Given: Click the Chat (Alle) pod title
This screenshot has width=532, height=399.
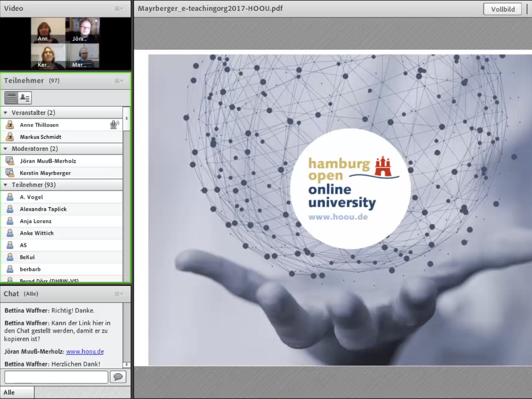Looking at the screenshot, I should pos(21,294).
